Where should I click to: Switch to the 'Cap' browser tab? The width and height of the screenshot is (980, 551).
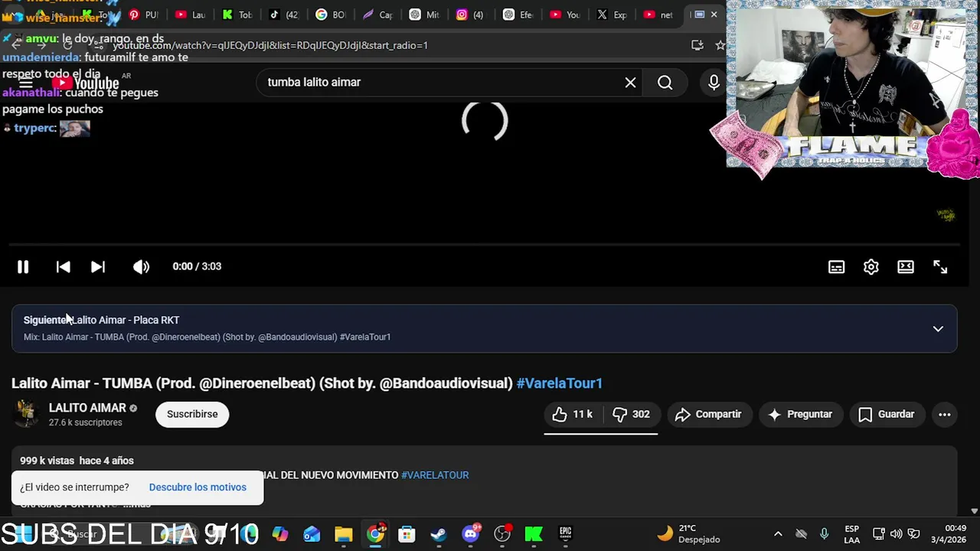pos(377,15)
